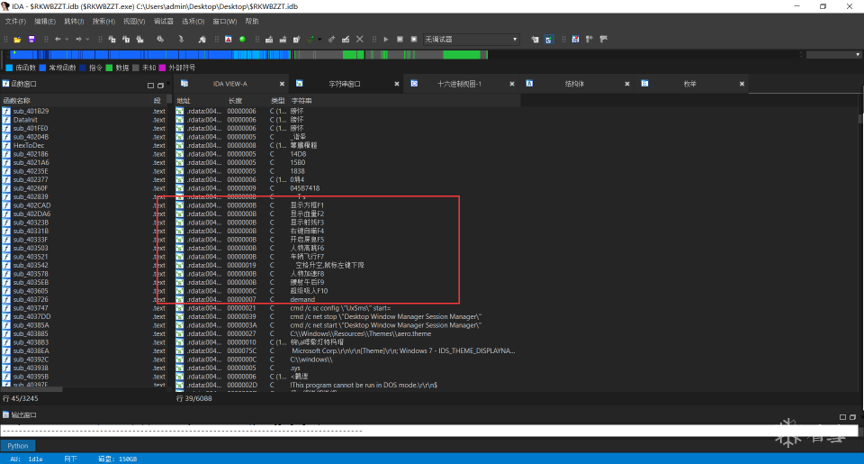864x464 pixels.
Task: Click the 长度 column header
Action: [235, 100]
